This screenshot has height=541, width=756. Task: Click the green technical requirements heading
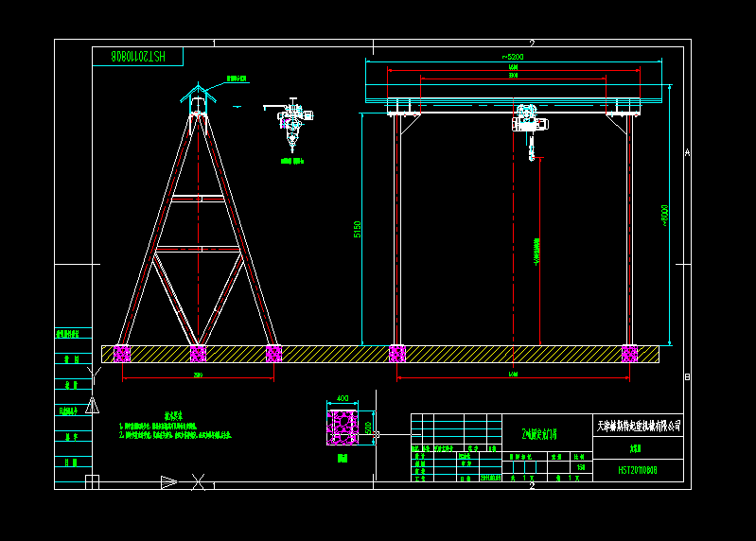tap(173, 416)
